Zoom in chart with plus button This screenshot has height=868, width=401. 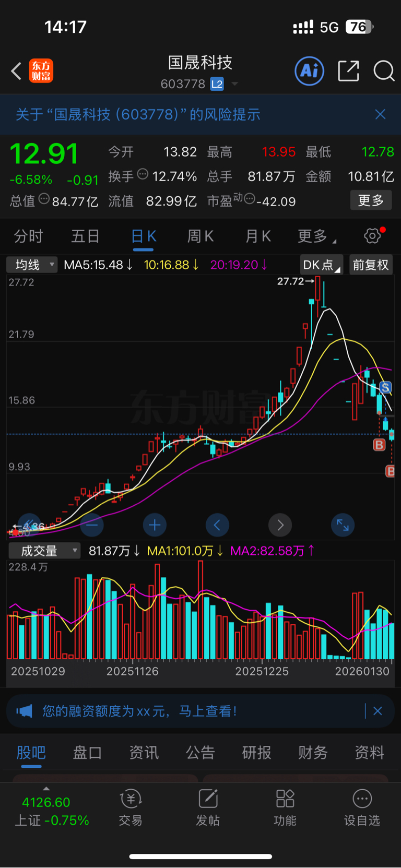click(155, 525)
